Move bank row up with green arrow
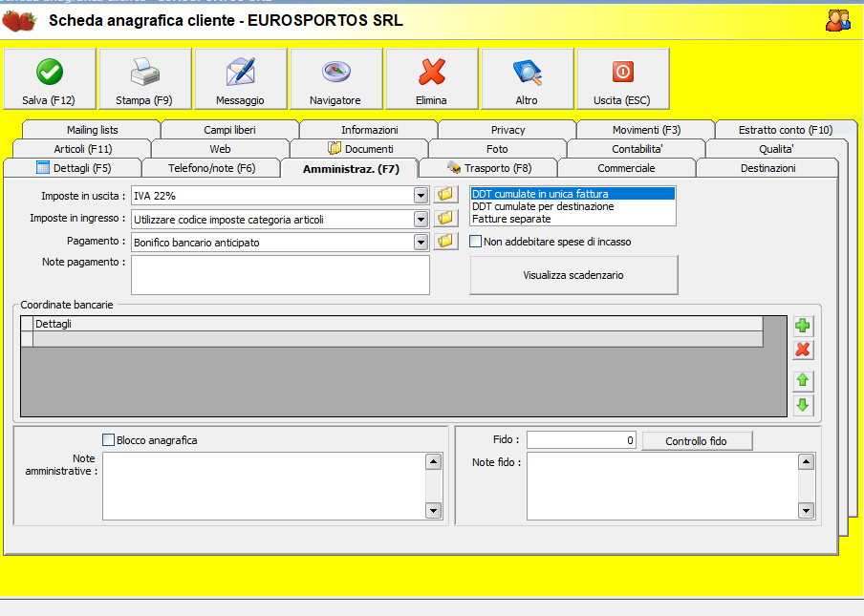Viewport: 864px width, 616px height. coord(803,380)
